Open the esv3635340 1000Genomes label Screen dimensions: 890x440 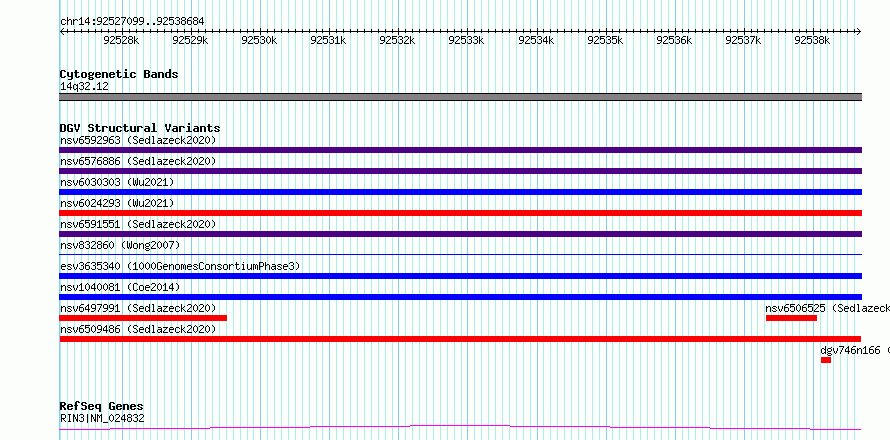[180, 266]
